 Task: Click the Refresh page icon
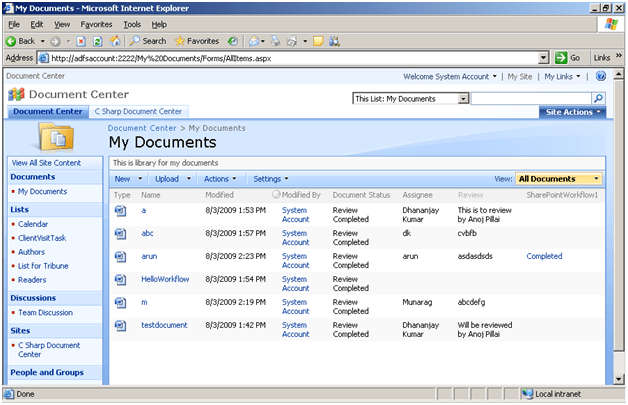tap(98, 41)
